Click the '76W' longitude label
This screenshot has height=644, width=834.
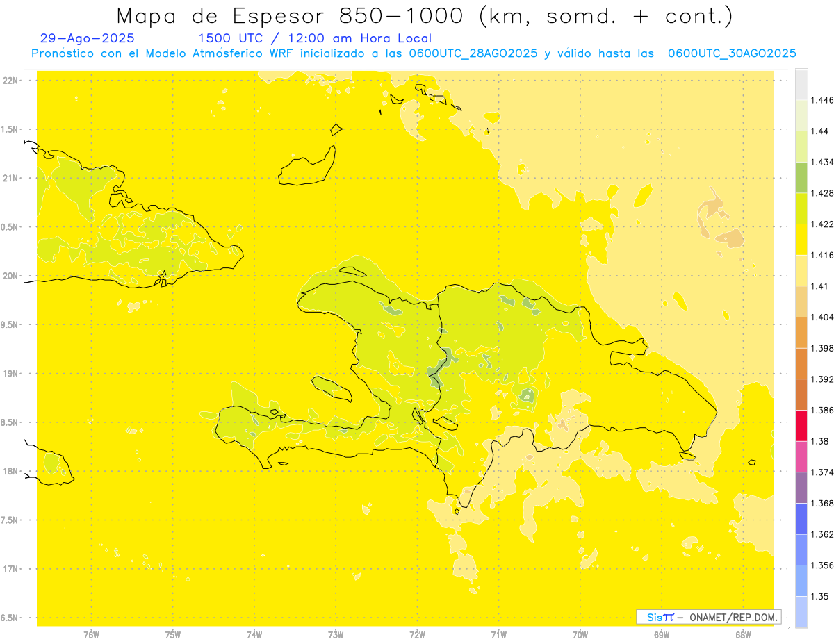point(91,634)
